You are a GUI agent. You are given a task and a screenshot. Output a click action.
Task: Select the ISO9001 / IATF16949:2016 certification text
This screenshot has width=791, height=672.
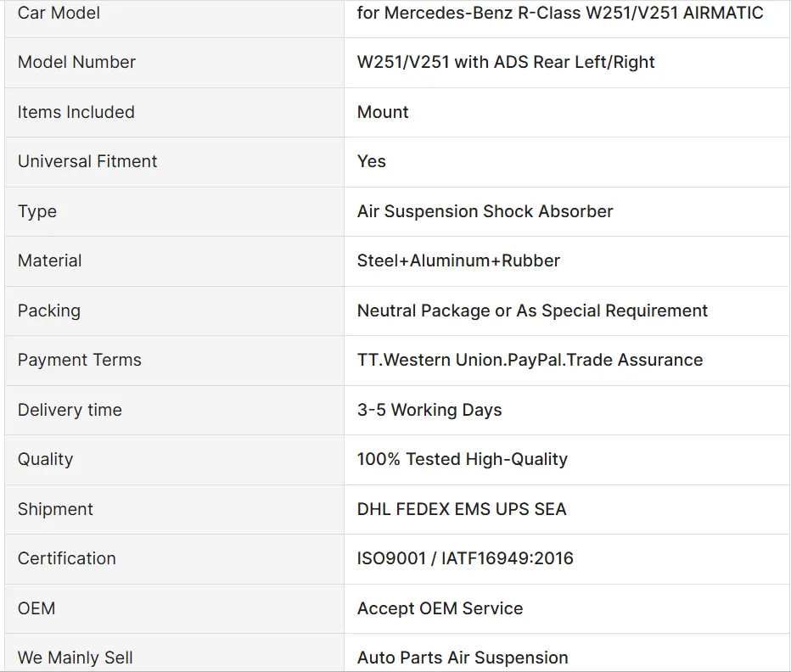[465, 558]
